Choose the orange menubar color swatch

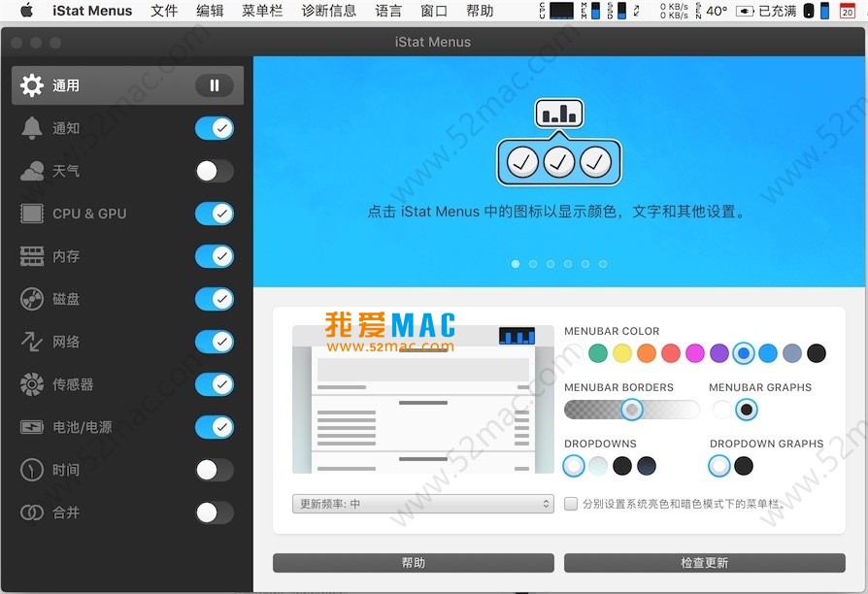[x=647, y=353]
